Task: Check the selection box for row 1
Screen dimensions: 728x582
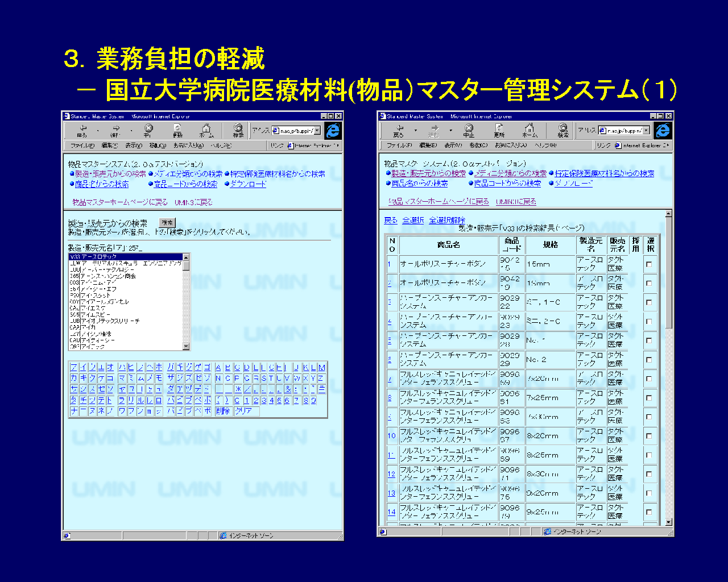Action: tap(649, 264)
